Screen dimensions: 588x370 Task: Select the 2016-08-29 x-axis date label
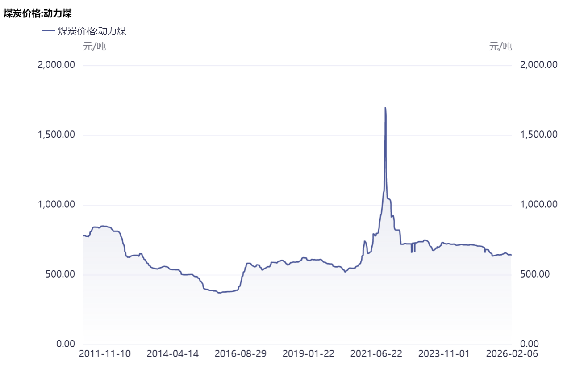click(x=241, y=354)
